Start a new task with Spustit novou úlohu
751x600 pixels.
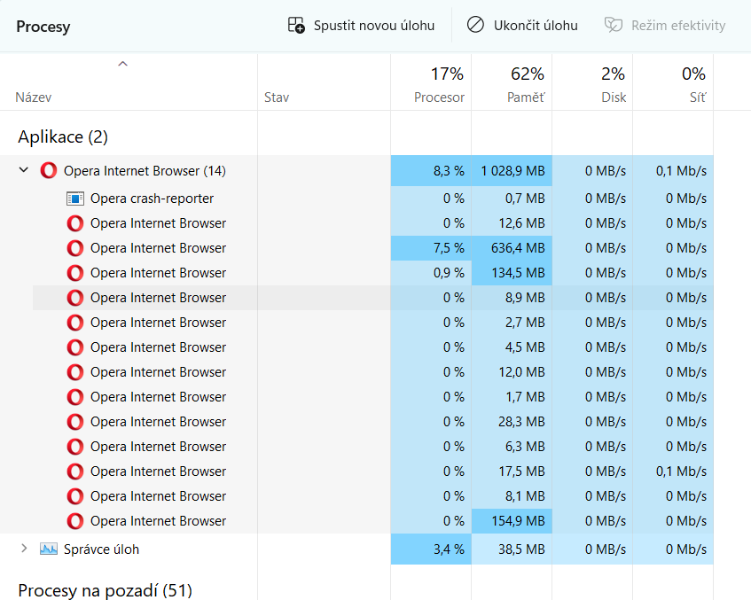tap(361, 25)
